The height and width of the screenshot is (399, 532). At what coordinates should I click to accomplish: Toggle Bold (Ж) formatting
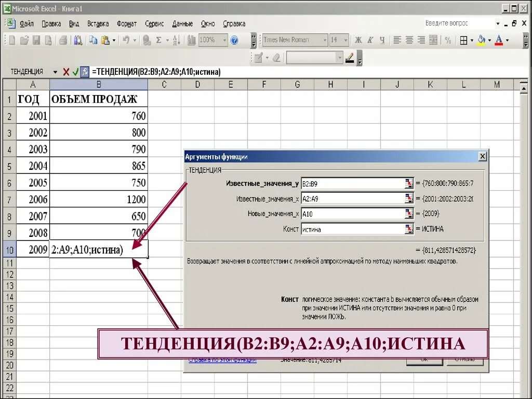point(358,41)
